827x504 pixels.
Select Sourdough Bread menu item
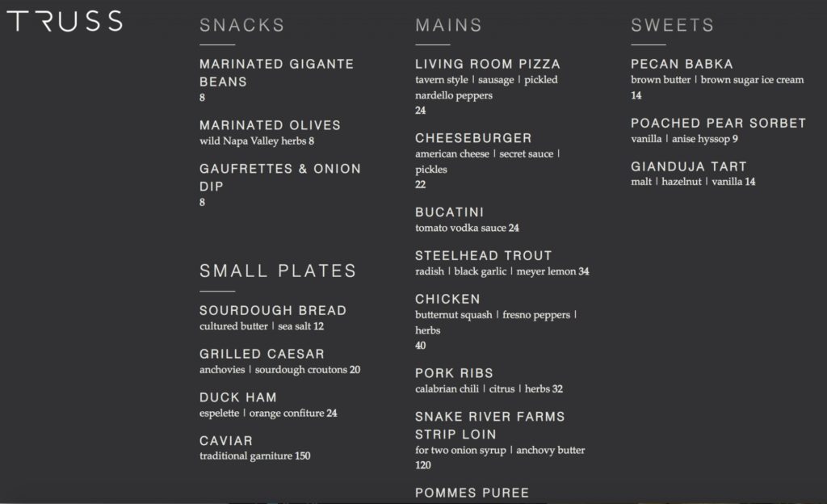tap(273, 310)
